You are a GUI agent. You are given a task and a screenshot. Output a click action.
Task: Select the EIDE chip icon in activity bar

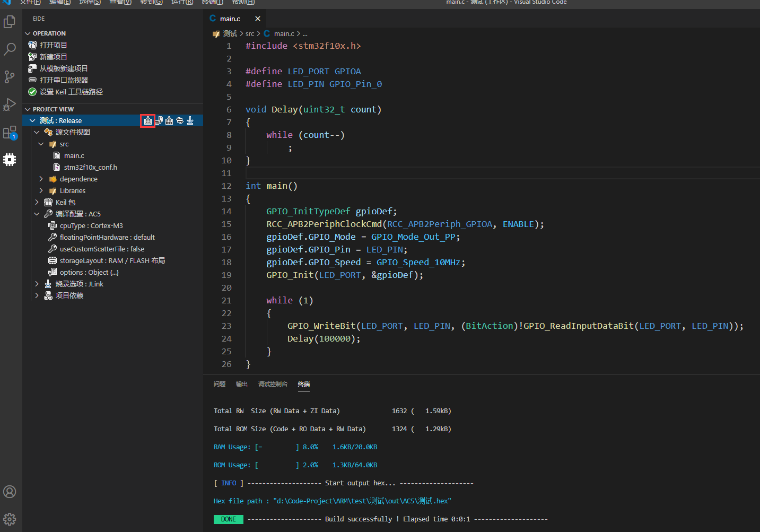(x=10, y=160)
